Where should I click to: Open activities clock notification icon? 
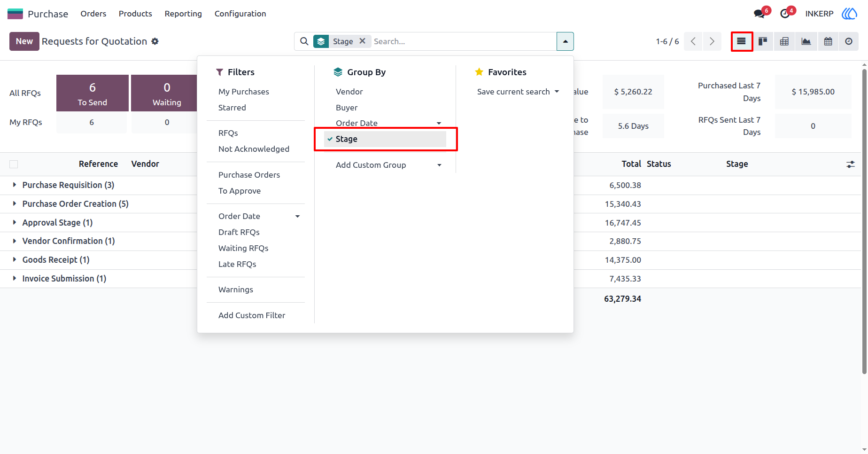tap(785, 14)
